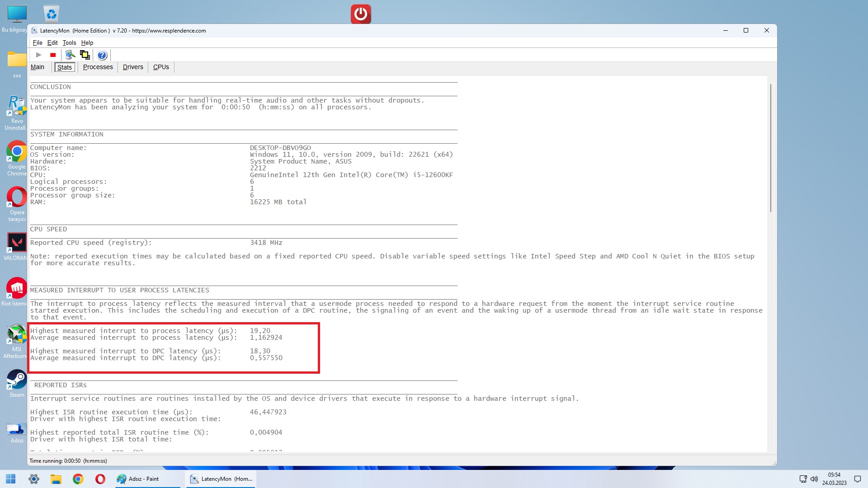Open the blue question mark Help icon
This screenshot has height=488, width=868.
point(102,55)
